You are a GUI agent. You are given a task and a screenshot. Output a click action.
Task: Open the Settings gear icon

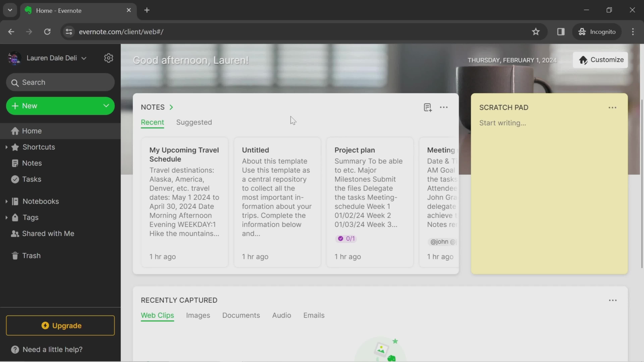109,58
